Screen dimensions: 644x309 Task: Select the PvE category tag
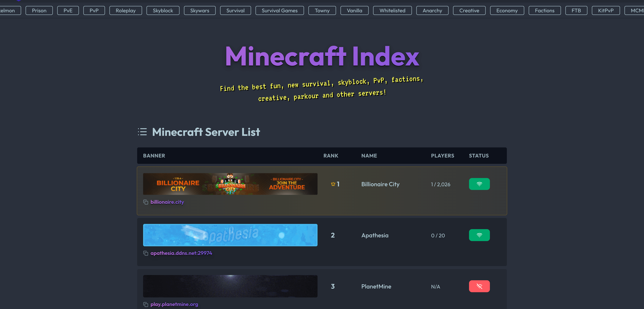[x=68, y=10]
